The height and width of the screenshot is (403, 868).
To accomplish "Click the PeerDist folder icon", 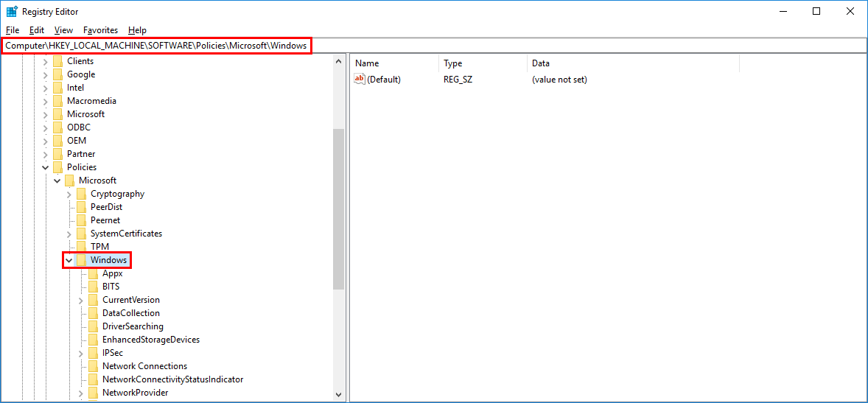I will pos(81,207).
